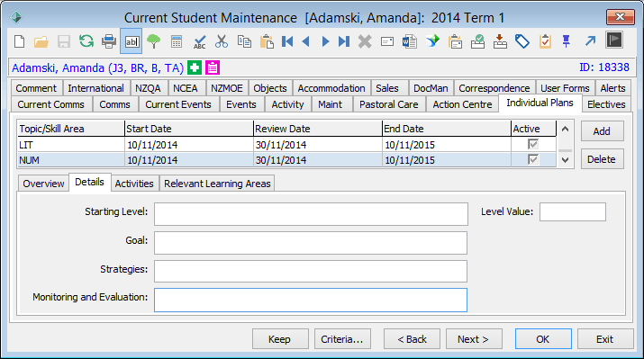Switch to the Pastoral Care tab
Screen dimensions: 644x359
click(x=388, y=104)
